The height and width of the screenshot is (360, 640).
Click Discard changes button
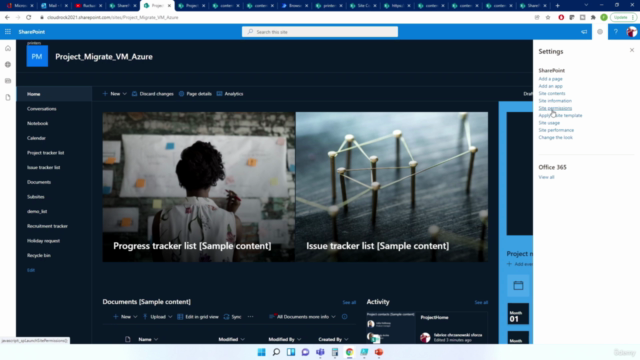pos(153,94)
